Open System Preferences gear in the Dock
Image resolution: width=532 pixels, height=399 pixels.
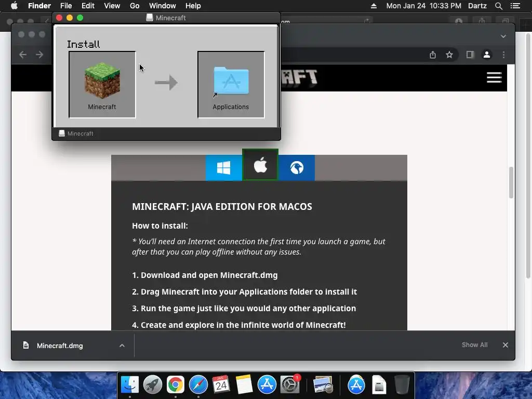(290, 384)
